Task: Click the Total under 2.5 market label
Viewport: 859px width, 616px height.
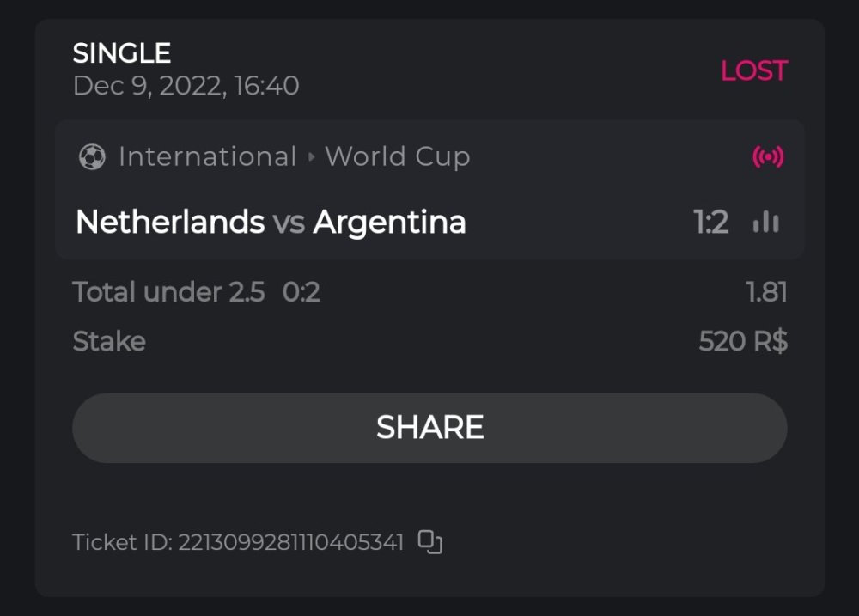Action: click(x=168, y=292)
